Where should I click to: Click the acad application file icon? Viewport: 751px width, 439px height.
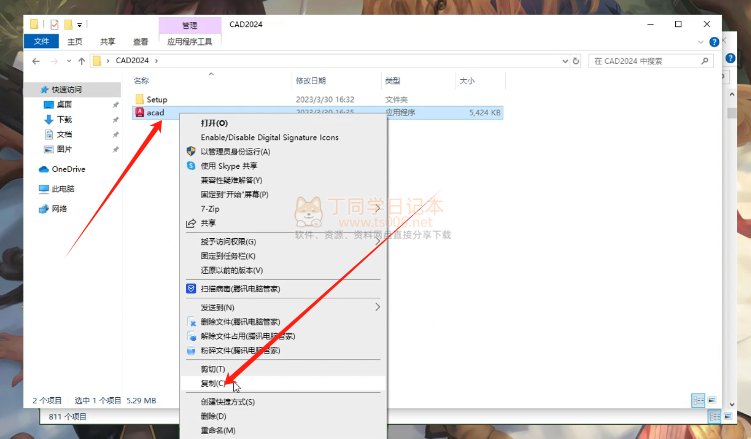[139, 112]
